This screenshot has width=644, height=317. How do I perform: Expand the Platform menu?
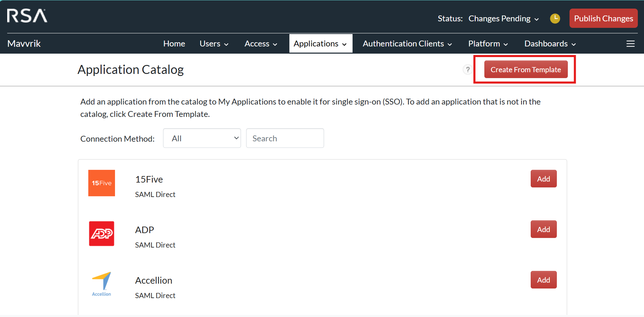click(x=488, y=44)
